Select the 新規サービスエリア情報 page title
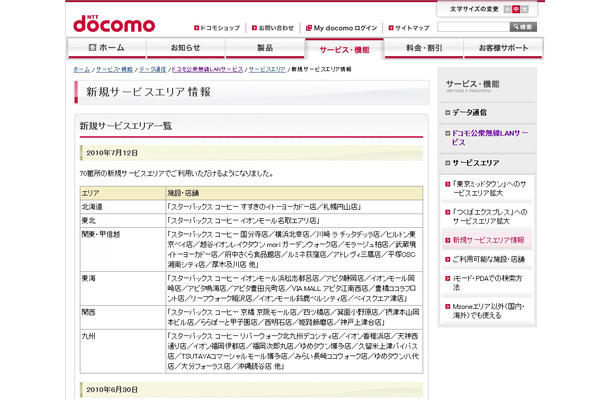The image size is (610, 400). [148, 92]
